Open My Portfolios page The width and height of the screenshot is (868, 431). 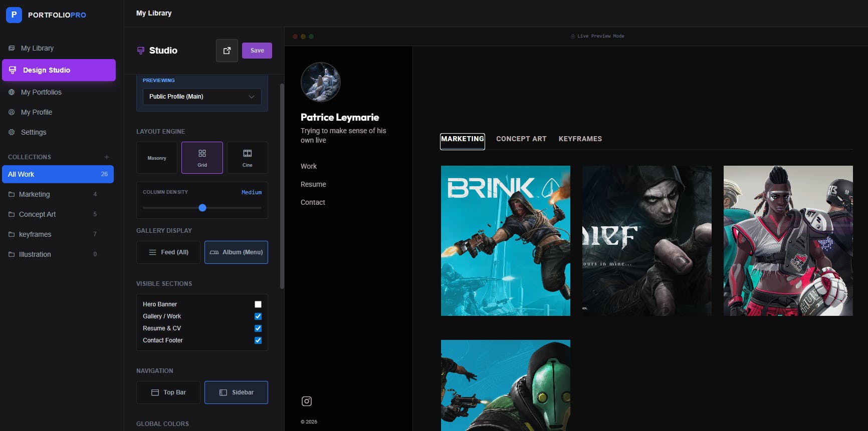coord(59,92)
